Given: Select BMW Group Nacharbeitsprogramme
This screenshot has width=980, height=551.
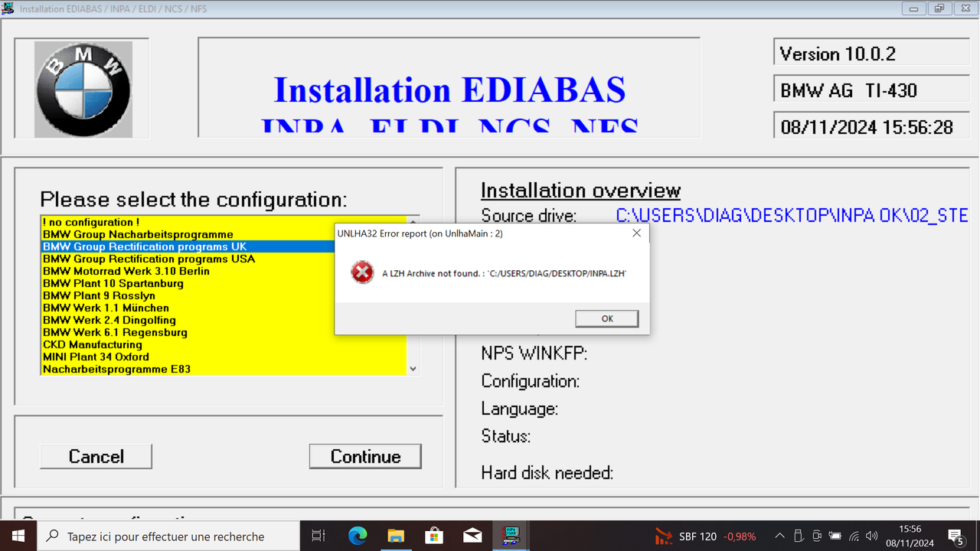Looking at the screenshot, I should [x=224, y=234].
